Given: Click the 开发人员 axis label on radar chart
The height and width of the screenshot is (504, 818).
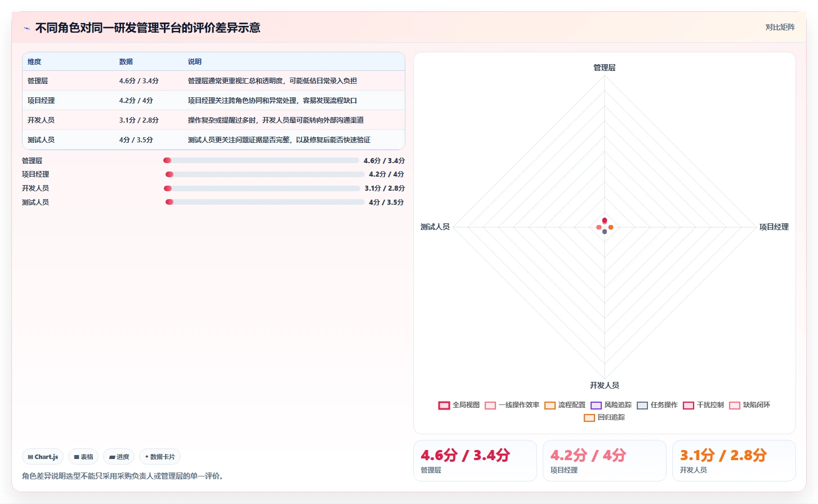Looking at the screenshot, I should (605, 385).
